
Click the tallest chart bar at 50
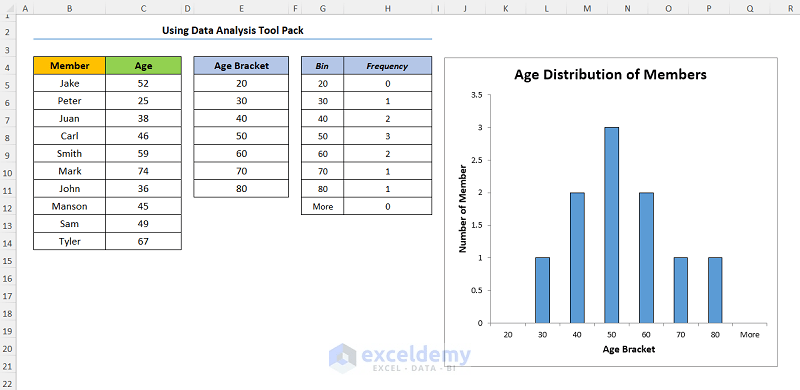(611, 225)
